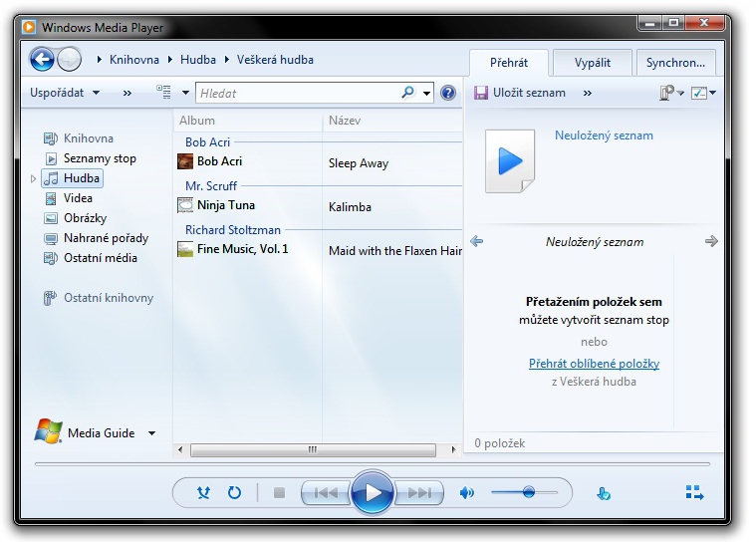The width and height of the screenshot is (756, 542).
Task: Go to the previous list with left arrow
Action: point(476,241)
